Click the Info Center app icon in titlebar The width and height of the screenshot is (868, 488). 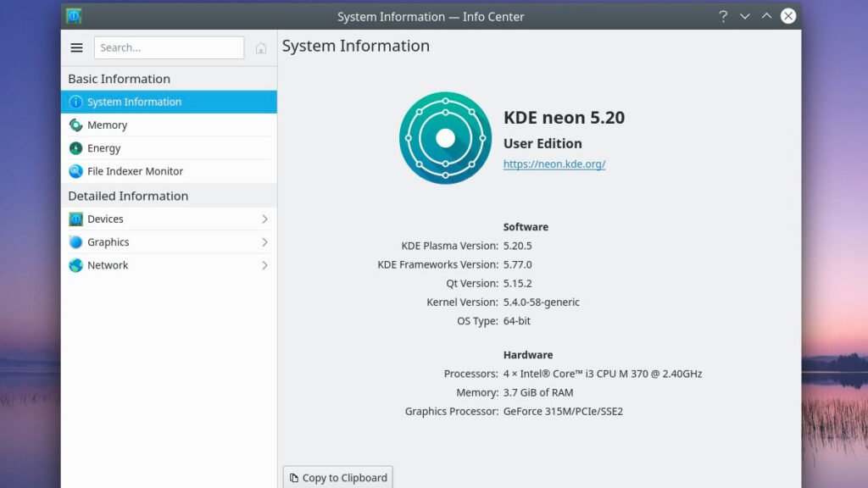74,16
